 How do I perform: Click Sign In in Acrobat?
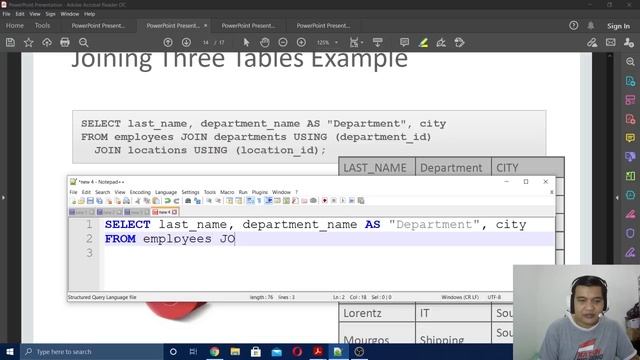coord(618,26)
